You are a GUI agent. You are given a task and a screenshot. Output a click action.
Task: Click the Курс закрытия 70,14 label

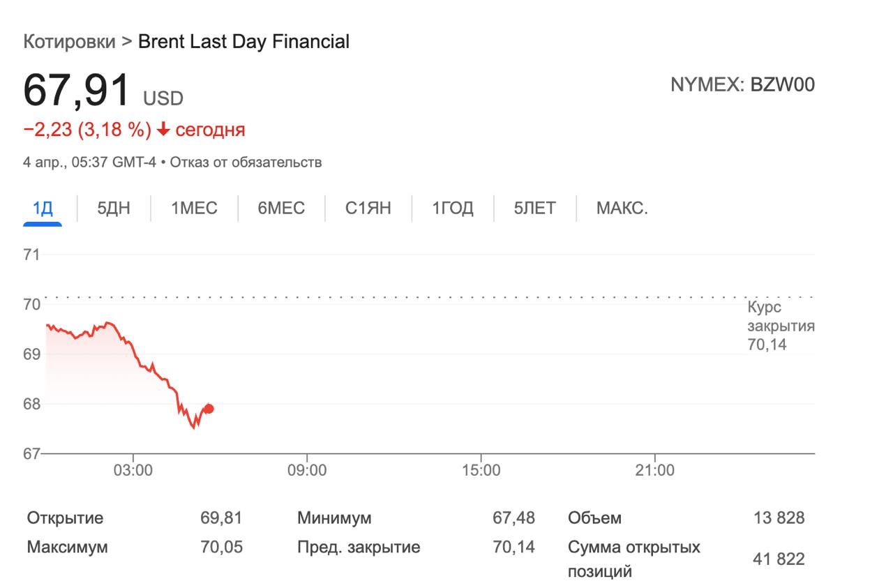(780, 325)
